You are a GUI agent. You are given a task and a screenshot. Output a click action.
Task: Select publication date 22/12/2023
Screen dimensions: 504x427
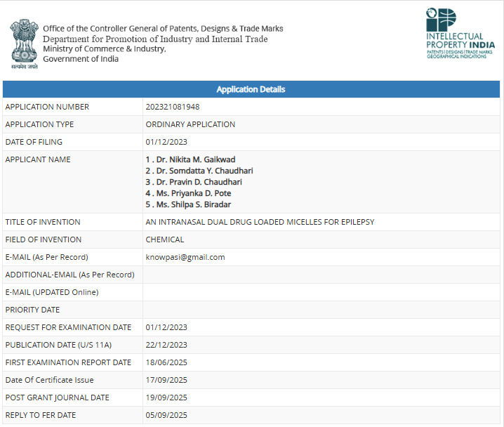click(166, 345)
